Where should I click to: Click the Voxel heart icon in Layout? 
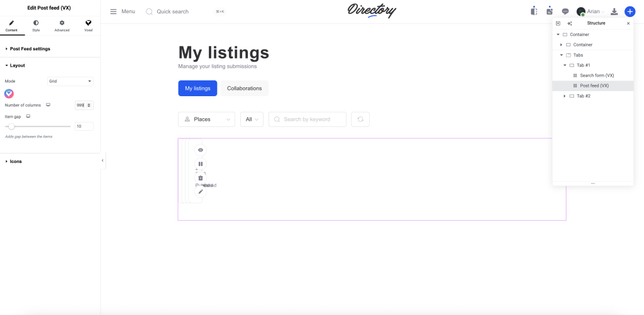[9, 94]
